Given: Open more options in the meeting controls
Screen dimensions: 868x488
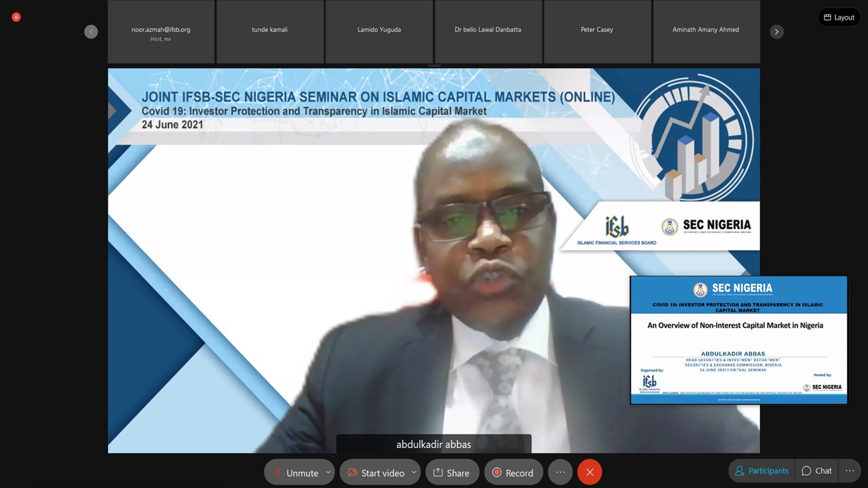Looking at the screenshot, I should (x=560, y=472).
